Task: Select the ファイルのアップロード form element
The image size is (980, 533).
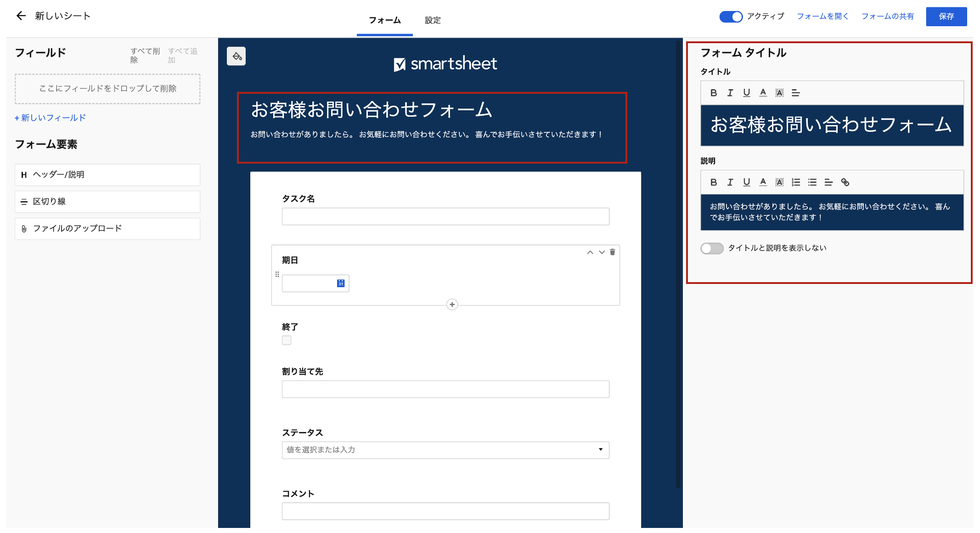Action: [x=107, y=228]
